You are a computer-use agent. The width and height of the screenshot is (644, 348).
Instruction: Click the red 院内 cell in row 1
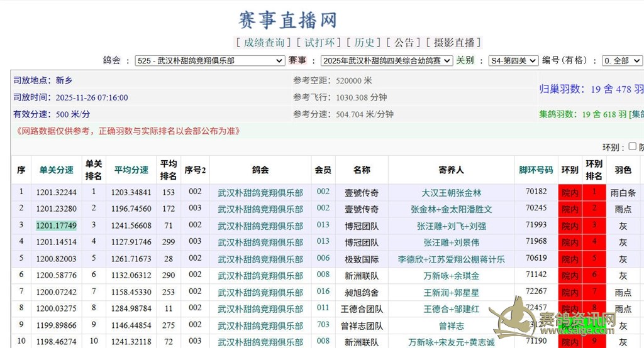570,192
